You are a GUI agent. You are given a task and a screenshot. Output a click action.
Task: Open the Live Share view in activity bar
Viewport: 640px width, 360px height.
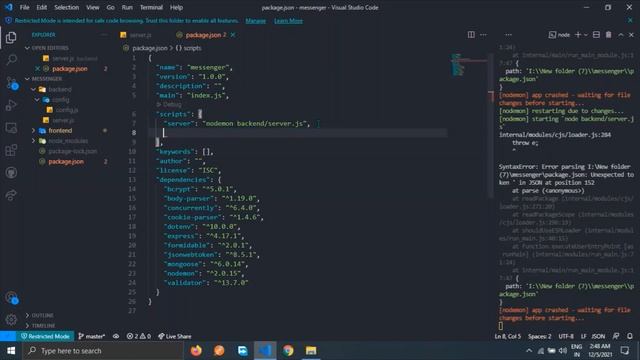click(11, 195)
